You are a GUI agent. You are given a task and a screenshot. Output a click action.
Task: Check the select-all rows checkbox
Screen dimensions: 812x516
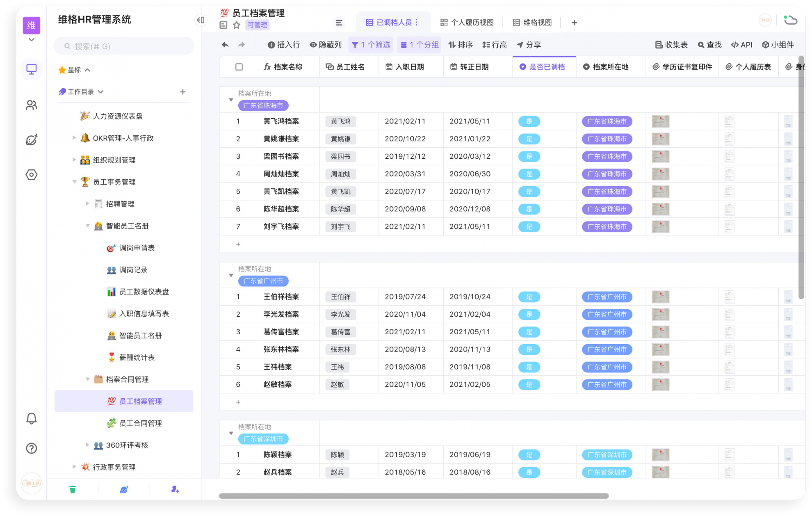[239, 67]
